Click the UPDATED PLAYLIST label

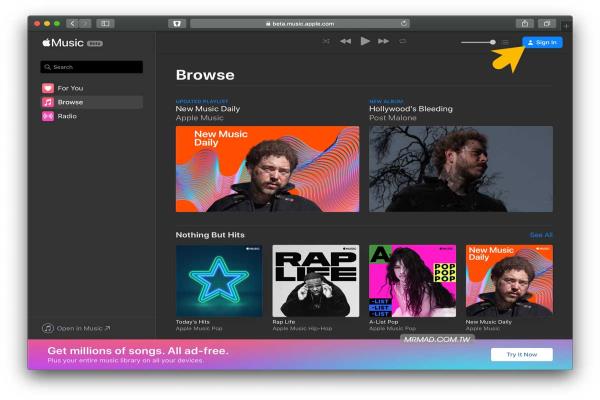tap(202, 101)
